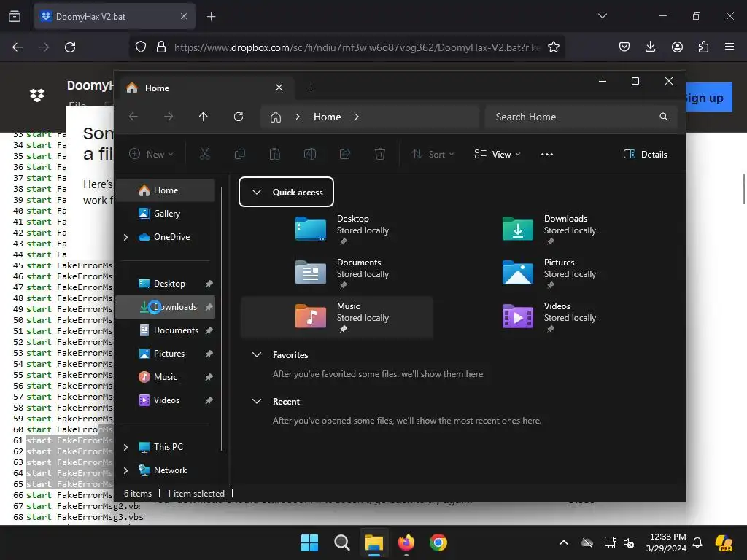Click Rename icon in Explorer toolbar
The width and height of the screenshot is (747, 560).
pyautogui.click(x=309, y=154)
